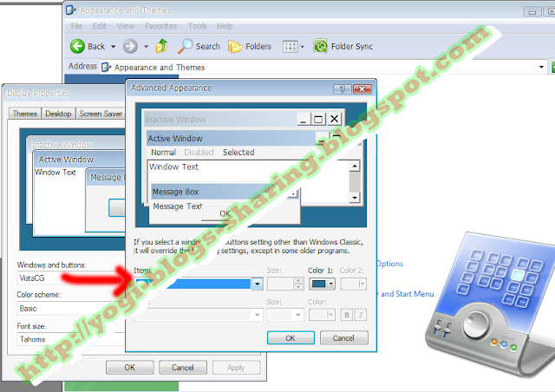Screen dimensions: 555x392
Task: Open the Folders pane icon
Action: pyautogui.click(x=235, y=46)
